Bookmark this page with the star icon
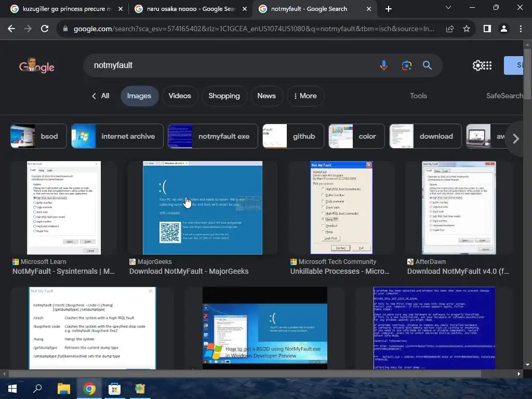Screen dimensions: 532x399 (x=467, y=29)
